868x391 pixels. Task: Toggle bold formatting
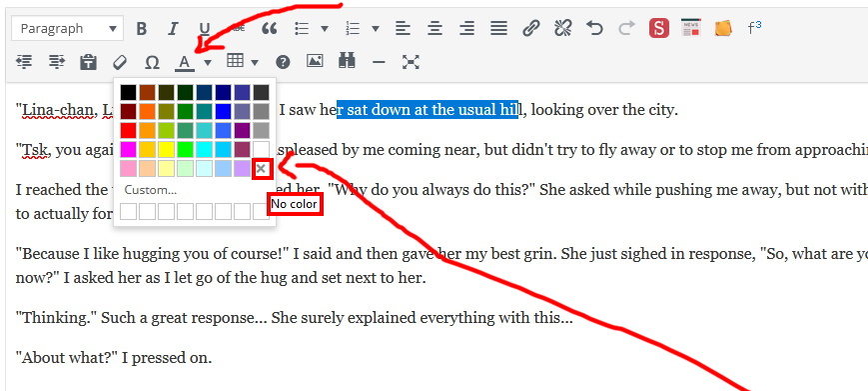(142, 28)
